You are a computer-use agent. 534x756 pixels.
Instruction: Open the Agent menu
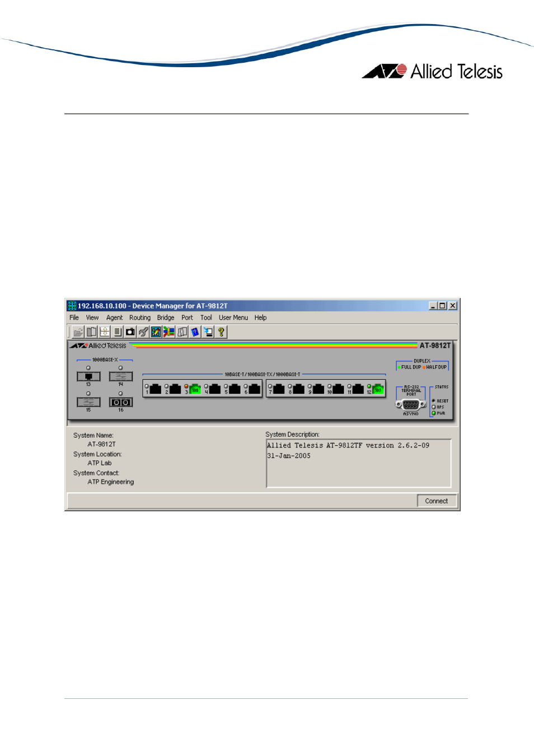pos(114,318)
